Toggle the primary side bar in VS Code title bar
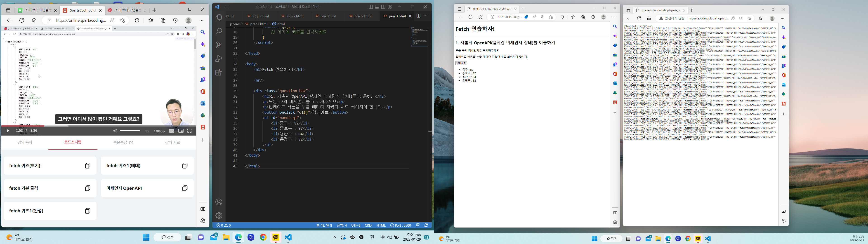The height and width of the screenshot is (244, 868). pyautogui.click(x=371, y=7)
